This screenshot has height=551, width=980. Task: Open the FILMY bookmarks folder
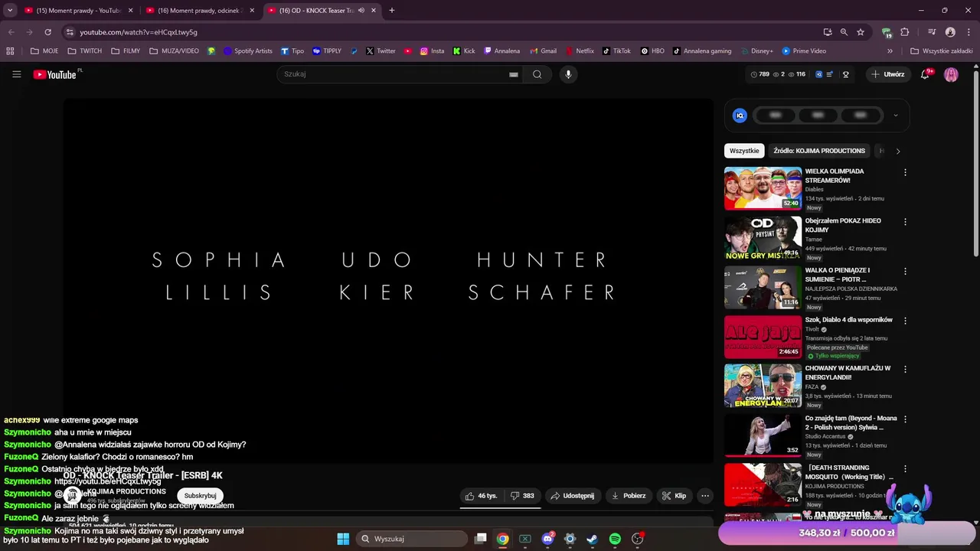(126, 51)
